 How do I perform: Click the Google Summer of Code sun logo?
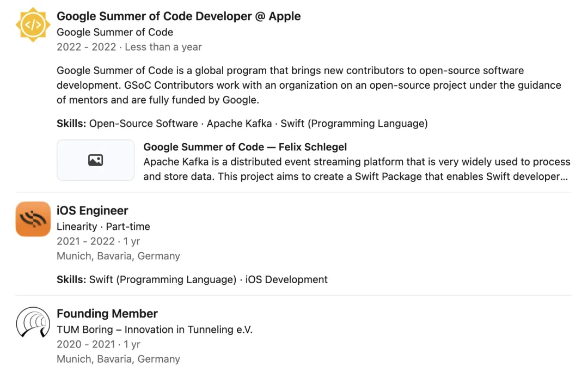pos(33,25)
